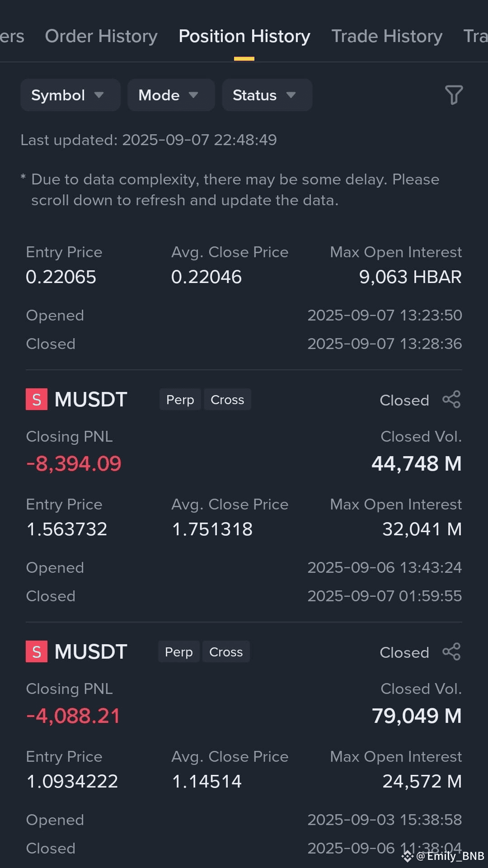Tap the Cross tag on the first MUSDT
This screenshot has height=868, width=488.
pos(227,400)
